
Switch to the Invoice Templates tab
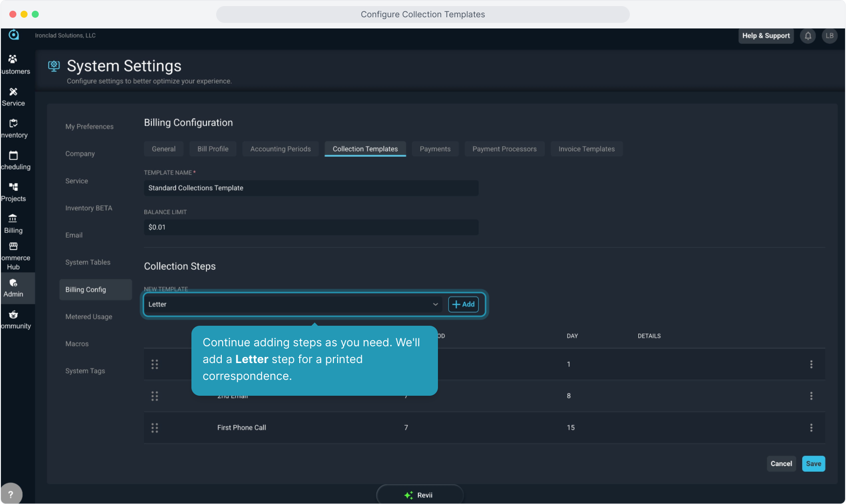point(586,149)
